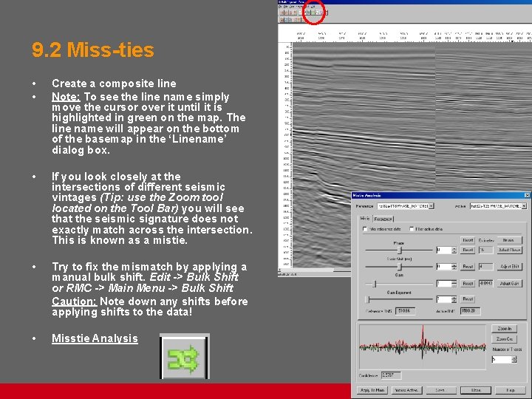Click the Reset button in the Gain Exponent row

pos(468,299)
